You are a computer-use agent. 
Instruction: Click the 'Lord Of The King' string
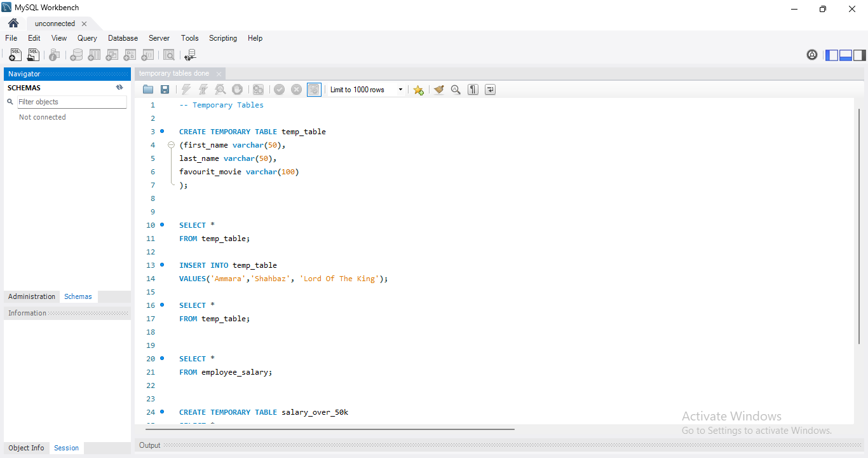tap(339, 279)
